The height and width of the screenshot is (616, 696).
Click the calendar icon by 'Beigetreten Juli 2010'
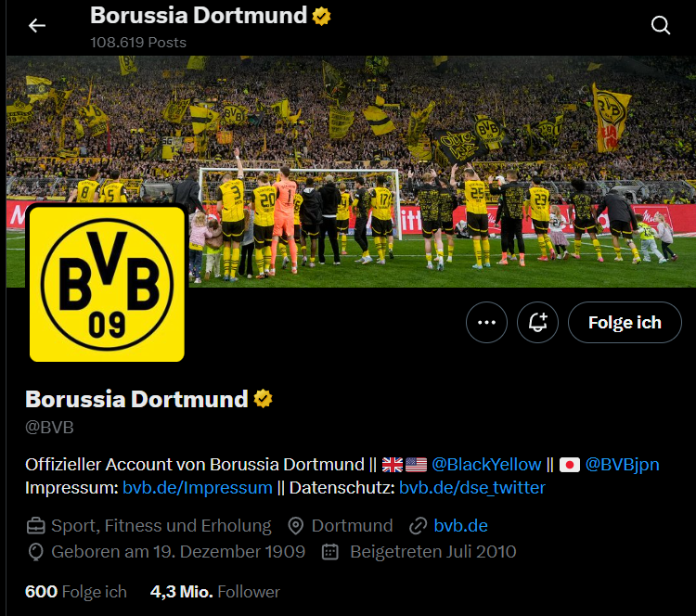329,552
